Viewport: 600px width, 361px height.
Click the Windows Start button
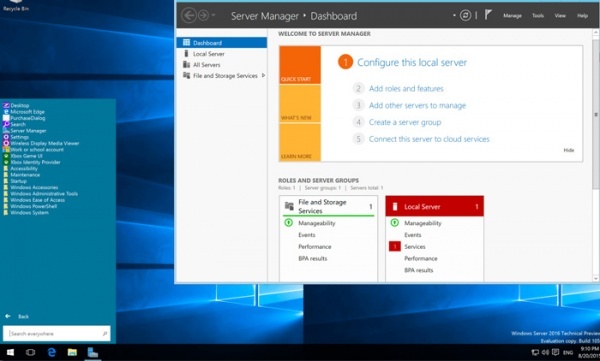(10, 352)
